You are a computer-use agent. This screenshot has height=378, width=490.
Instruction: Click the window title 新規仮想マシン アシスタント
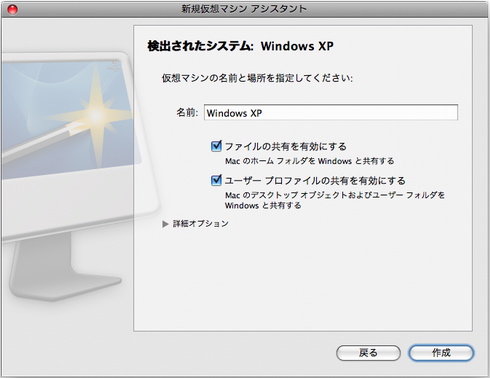click(244, 9)
